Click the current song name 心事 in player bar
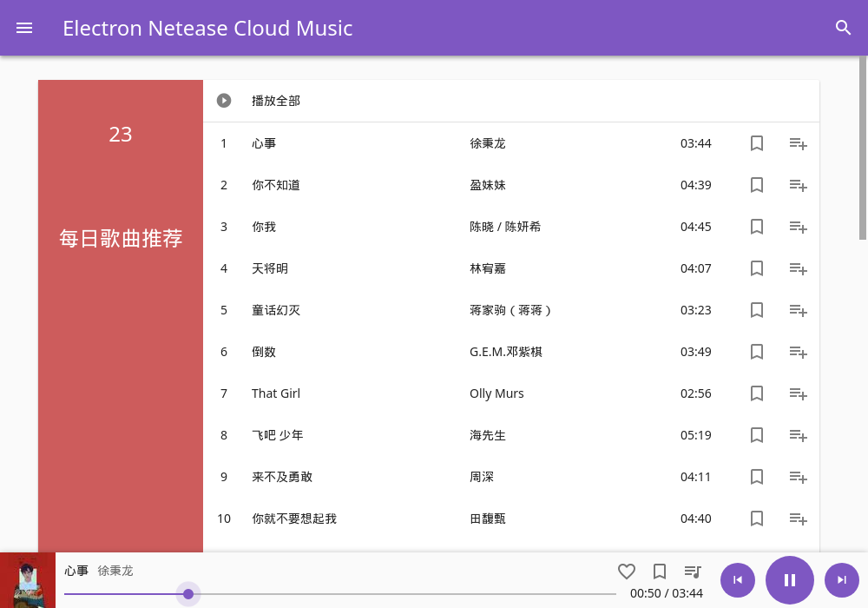This screenshot has height=608, width=868. click(x=76, y=571)
